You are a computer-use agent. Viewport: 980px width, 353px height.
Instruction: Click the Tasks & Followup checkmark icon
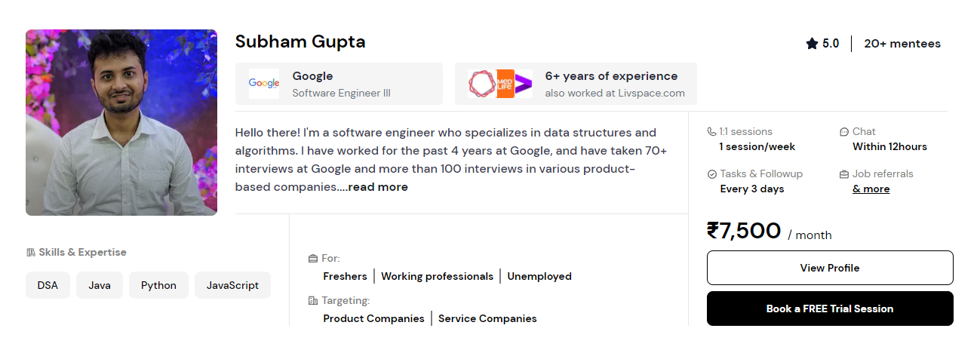point(711,174)
